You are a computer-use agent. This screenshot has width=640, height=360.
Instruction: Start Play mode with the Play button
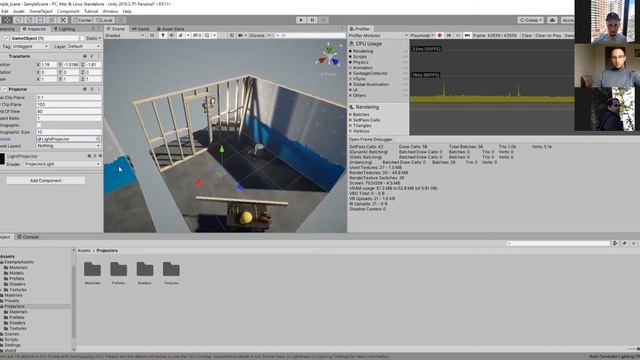click(x=301, y=20)
